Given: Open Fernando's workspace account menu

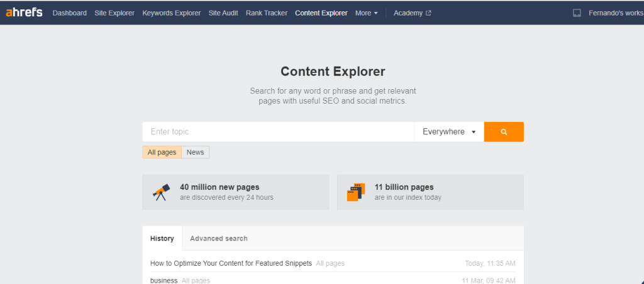Looking at the screenshot, I should (616, 13).
